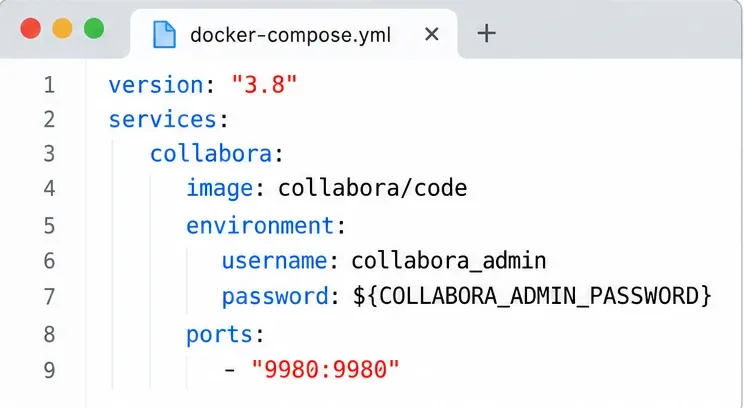Click line number 1 in the gutter

tap(49, 85)
